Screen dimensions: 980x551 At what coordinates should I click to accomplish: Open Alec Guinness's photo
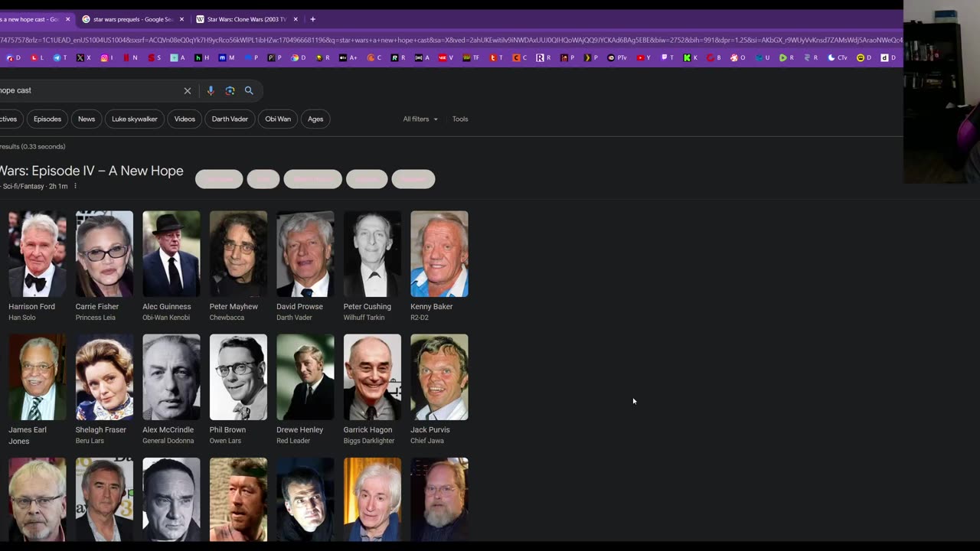click(x=171, y=254)
